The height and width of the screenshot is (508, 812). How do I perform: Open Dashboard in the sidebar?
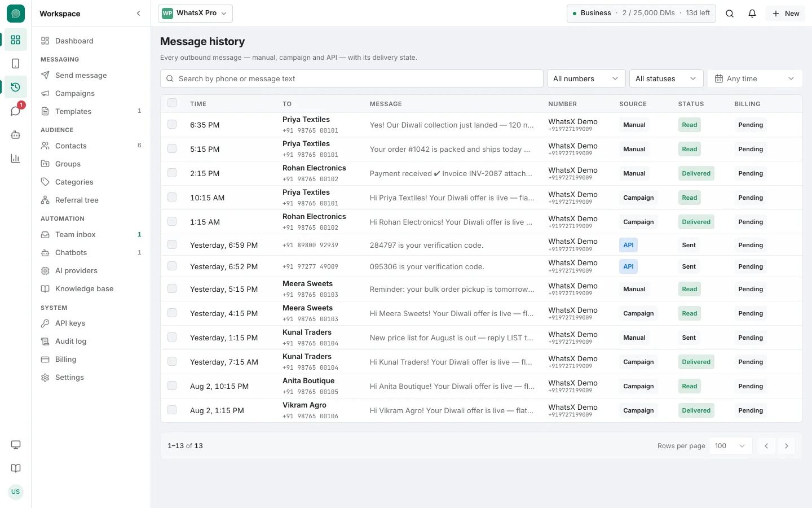pos(91,41)
